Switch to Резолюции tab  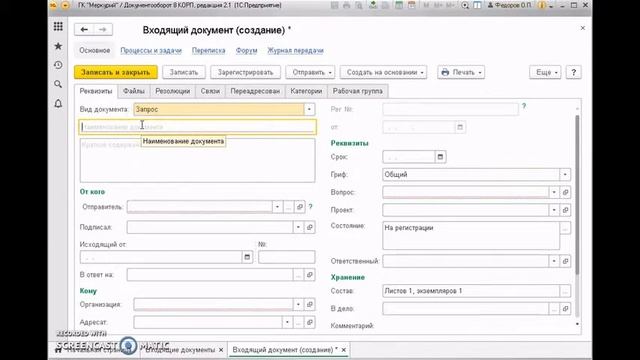(173, 91)
